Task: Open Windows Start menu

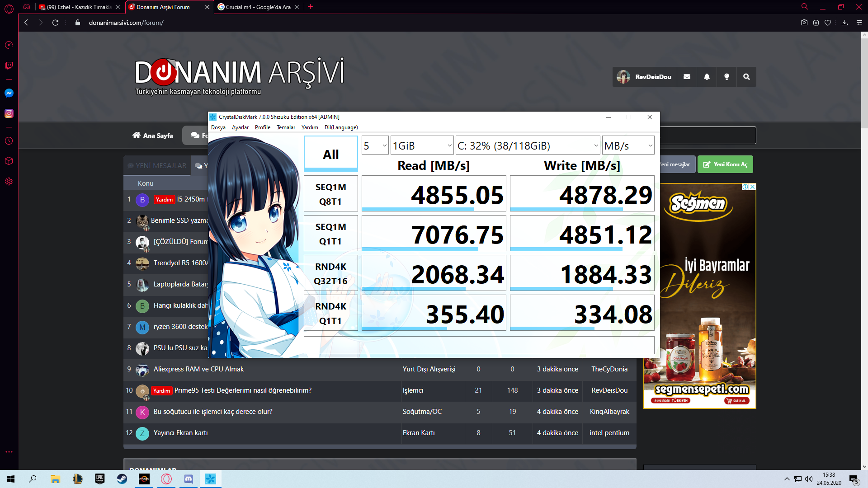Action: click(x=11, y=479)
